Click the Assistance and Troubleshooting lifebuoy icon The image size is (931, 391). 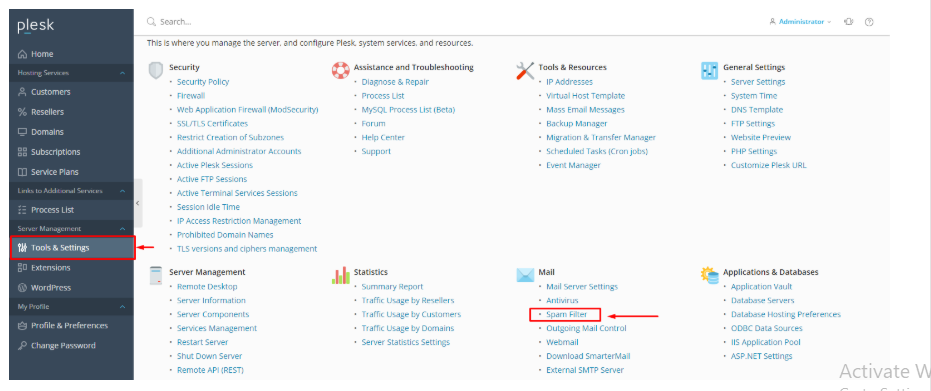(x=340, y=70)
